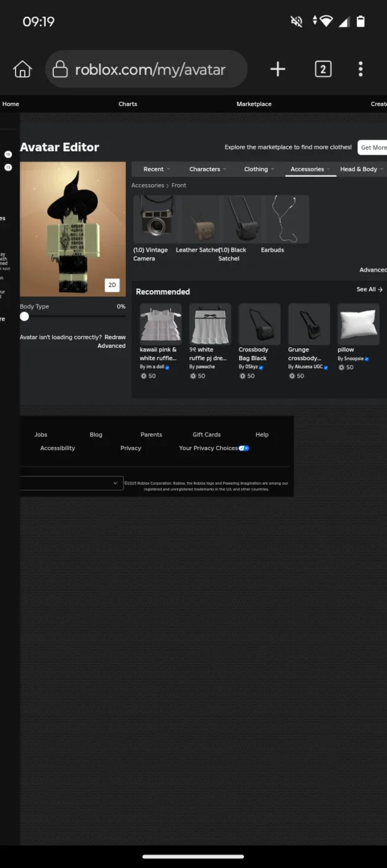Click verified badge beside Snoopsie
The height and width of the screenshot is (868, 387).
click(367, 359)
